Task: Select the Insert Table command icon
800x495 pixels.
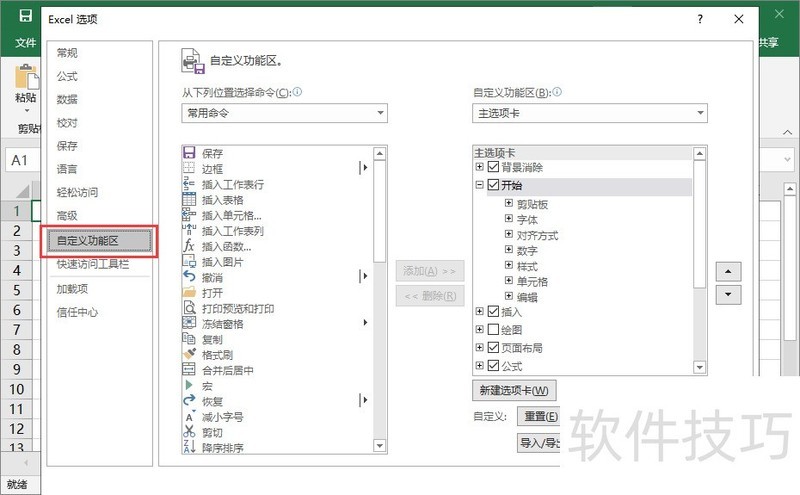Action: (189, 199)
